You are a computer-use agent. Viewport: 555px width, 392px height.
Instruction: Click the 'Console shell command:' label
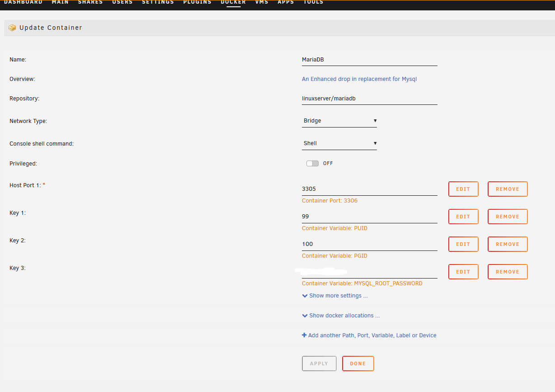(x=42, y=144)
